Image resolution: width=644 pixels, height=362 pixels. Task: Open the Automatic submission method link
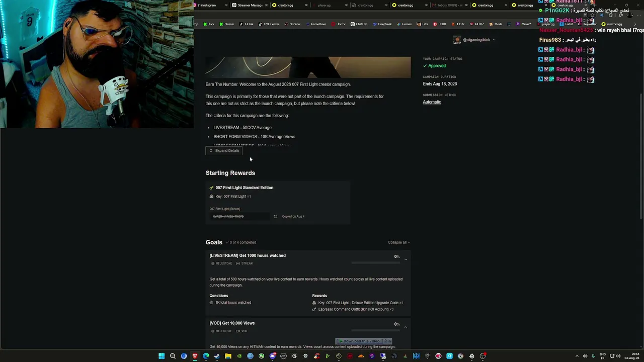pos(432,102)
